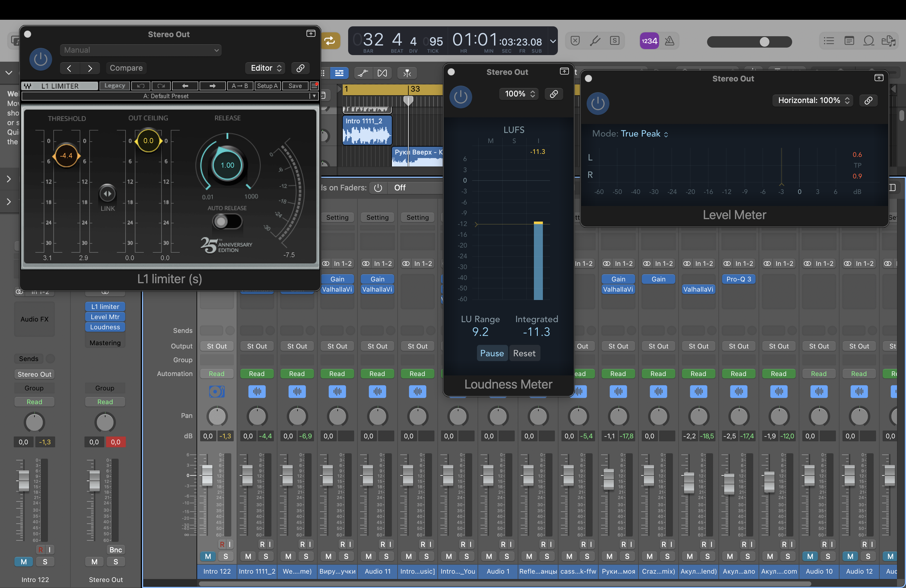Image resolution: width=906 pixels, height=588 pixels.
Task: Click the Release knob showing 1.00
Action: (228, 165)
